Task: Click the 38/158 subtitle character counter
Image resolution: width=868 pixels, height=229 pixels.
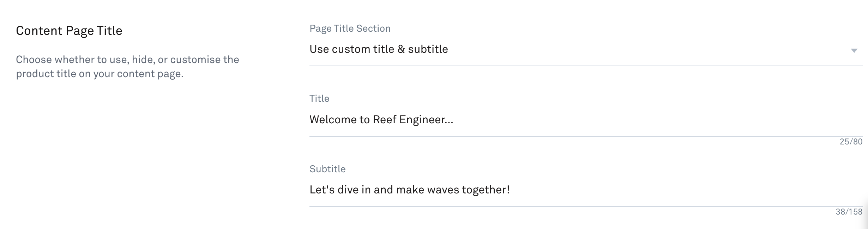Action: pyautogui.click(x=849, y=212)
